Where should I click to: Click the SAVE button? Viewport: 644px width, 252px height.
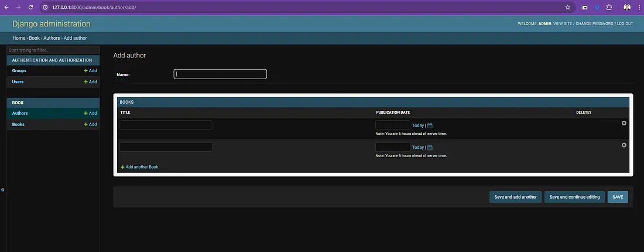tap(618, 197)
